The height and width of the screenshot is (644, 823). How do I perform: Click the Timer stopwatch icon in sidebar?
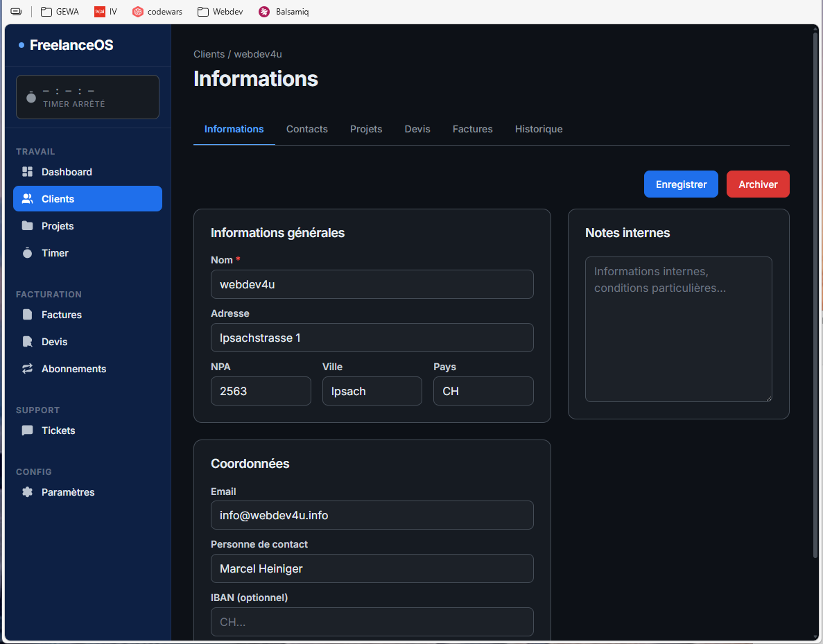(28, 253)
